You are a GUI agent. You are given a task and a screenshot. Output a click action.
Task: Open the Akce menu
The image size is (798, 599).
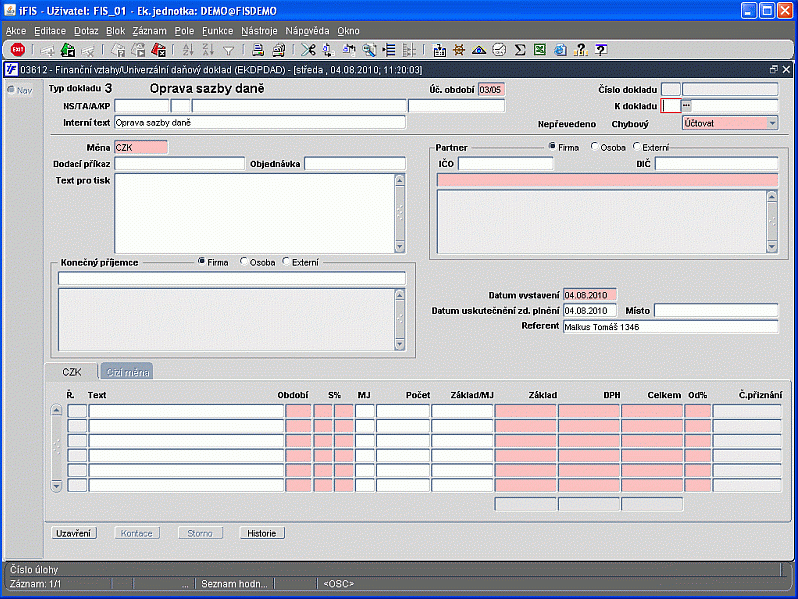click(16, 31)
